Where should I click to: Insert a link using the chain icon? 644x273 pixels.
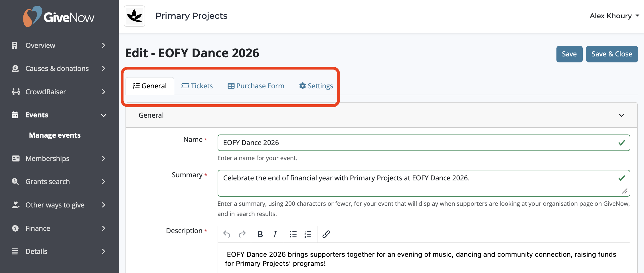pyautogui.click(x=326, y=234)
